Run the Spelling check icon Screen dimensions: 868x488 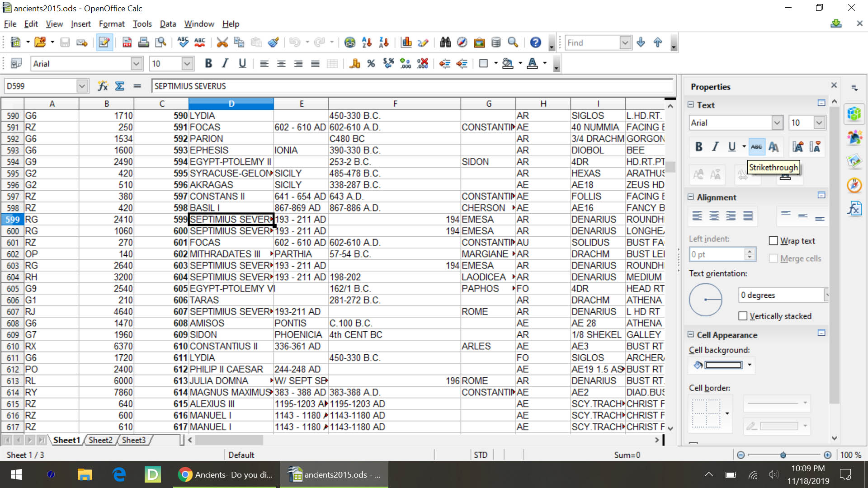click(x=183, y=42)
